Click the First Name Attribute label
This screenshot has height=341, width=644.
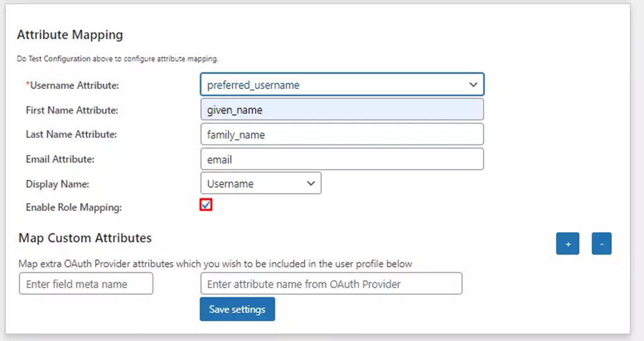point(72,110)
